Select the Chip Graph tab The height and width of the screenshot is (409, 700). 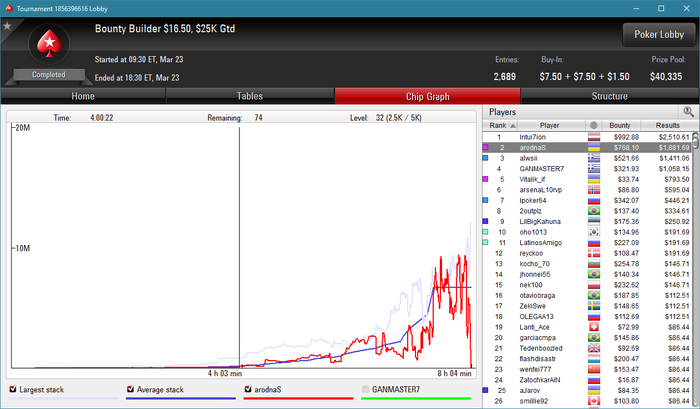[x=427, y=96]
